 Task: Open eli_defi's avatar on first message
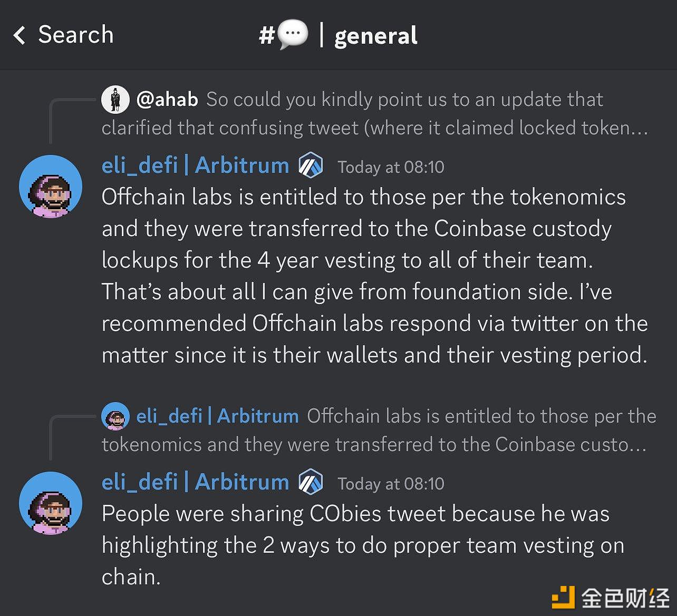point(51,187)
